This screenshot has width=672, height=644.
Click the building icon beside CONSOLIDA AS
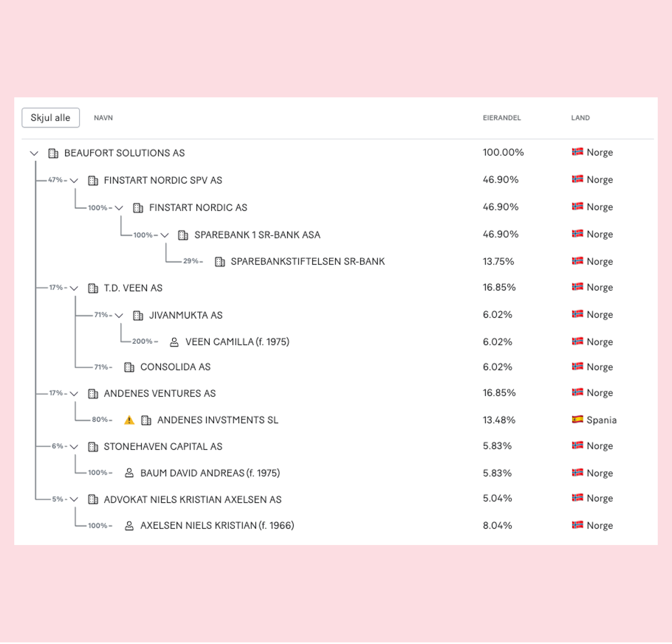tap(129, 367)
